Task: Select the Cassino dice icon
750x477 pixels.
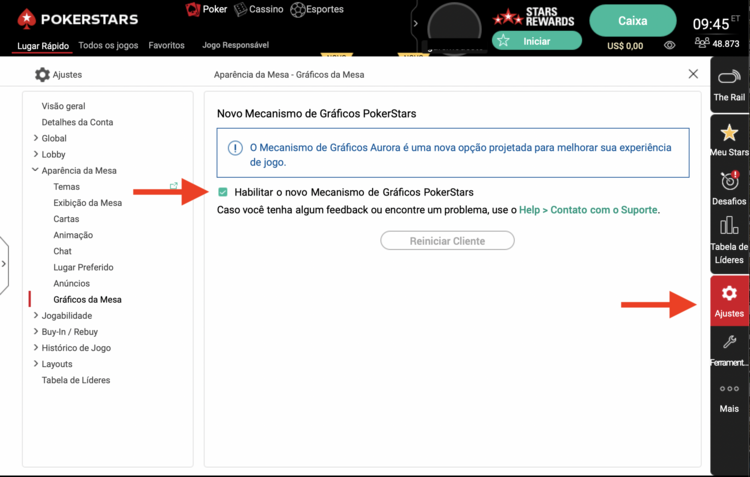Action: click(x=241, y=10)
